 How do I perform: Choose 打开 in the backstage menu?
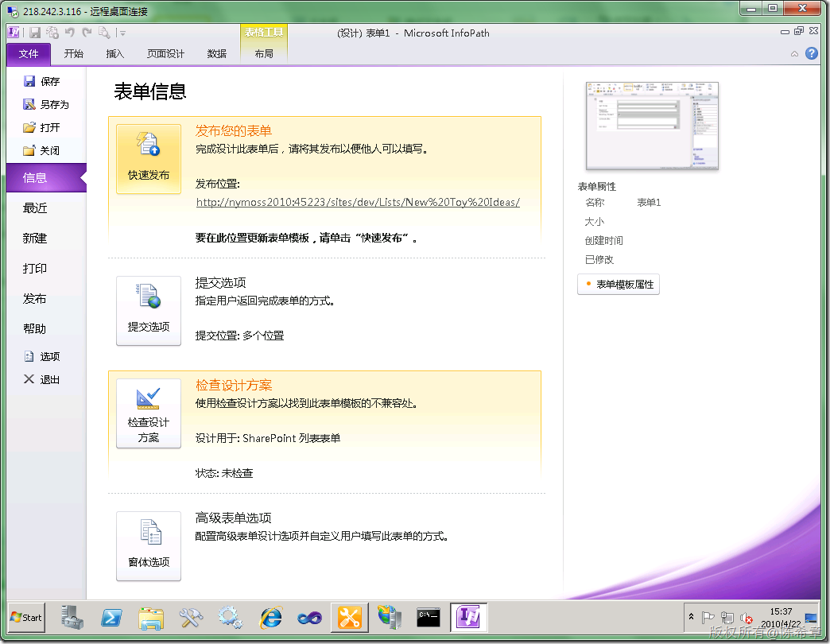pyautogui.click(x=42, y=127)
